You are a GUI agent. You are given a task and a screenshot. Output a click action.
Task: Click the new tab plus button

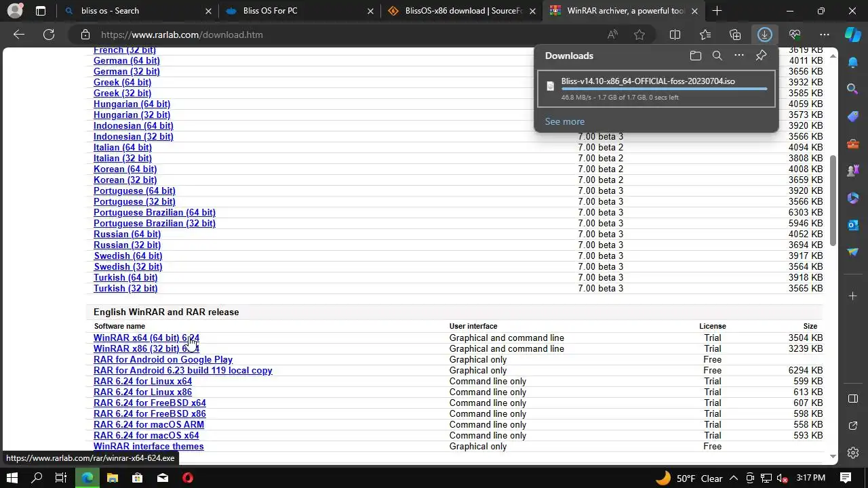click(717, 11)
